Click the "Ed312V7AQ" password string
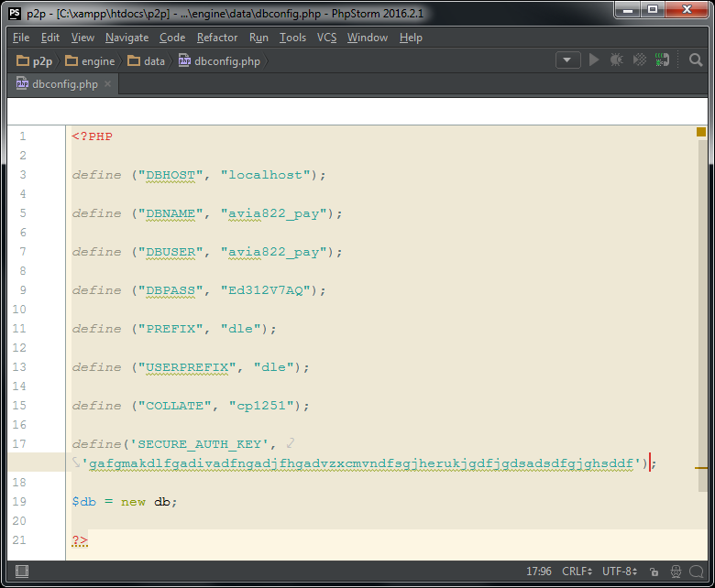 (x=266, y=290)
